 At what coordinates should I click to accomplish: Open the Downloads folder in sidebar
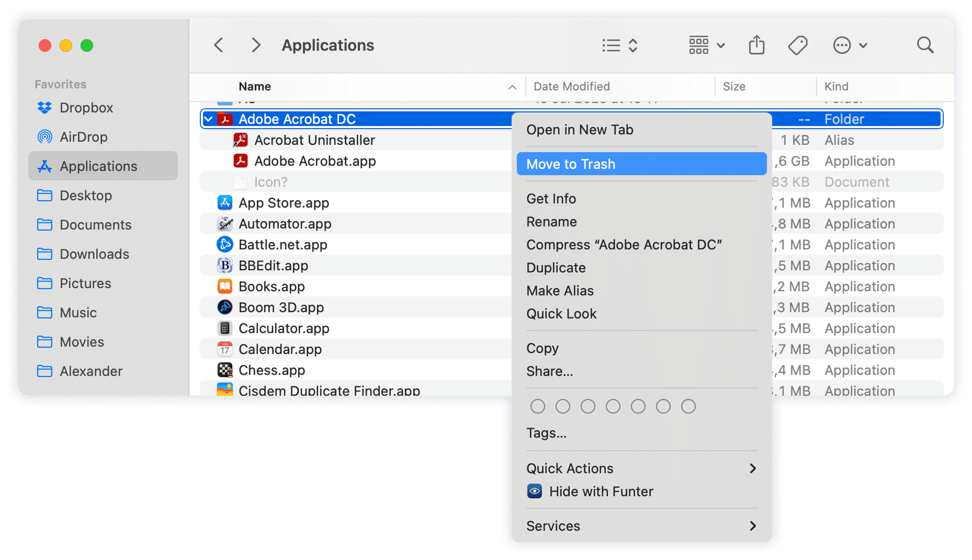pyautogui.click(x=94, y=254)
